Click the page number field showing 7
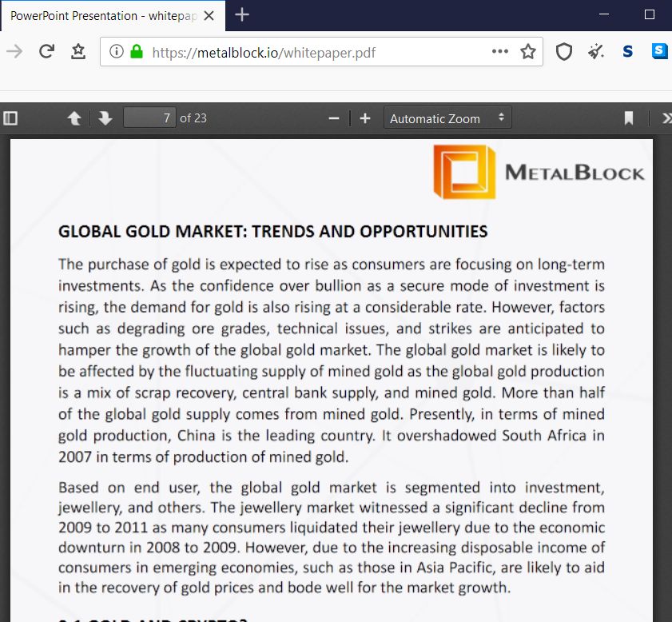Image resolution: width=672 pixels, height=622 pixels. point(149,118)
